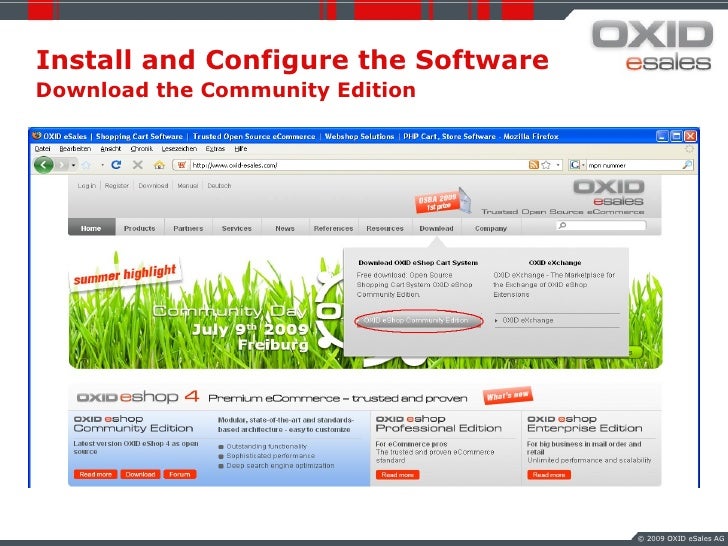Click the OXID eXchange link in dropdown panel

(528, 320)
